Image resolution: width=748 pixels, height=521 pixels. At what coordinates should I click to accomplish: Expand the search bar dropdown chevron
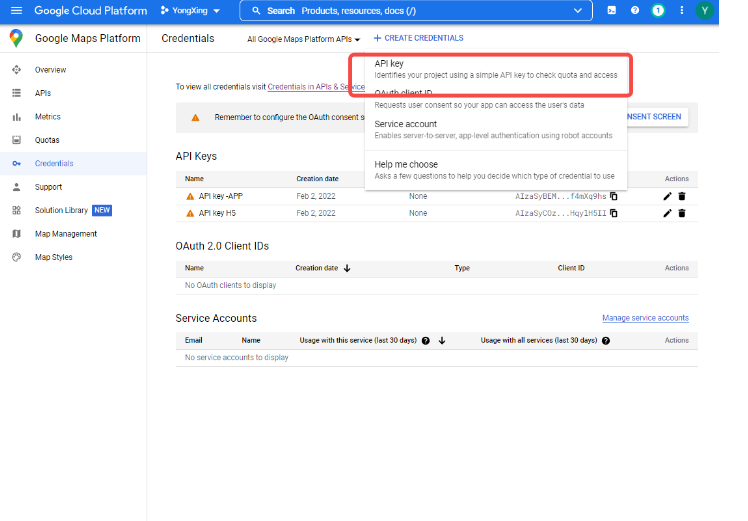pyautogui.click(x=578, y=10)
